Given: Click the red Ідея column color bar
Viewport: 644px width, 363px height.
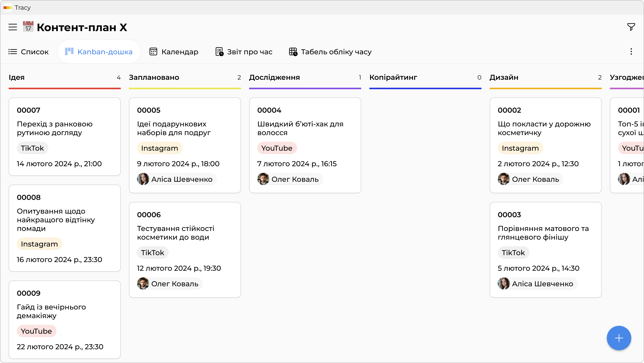Looking at the screenshot, I should [65, 88].
